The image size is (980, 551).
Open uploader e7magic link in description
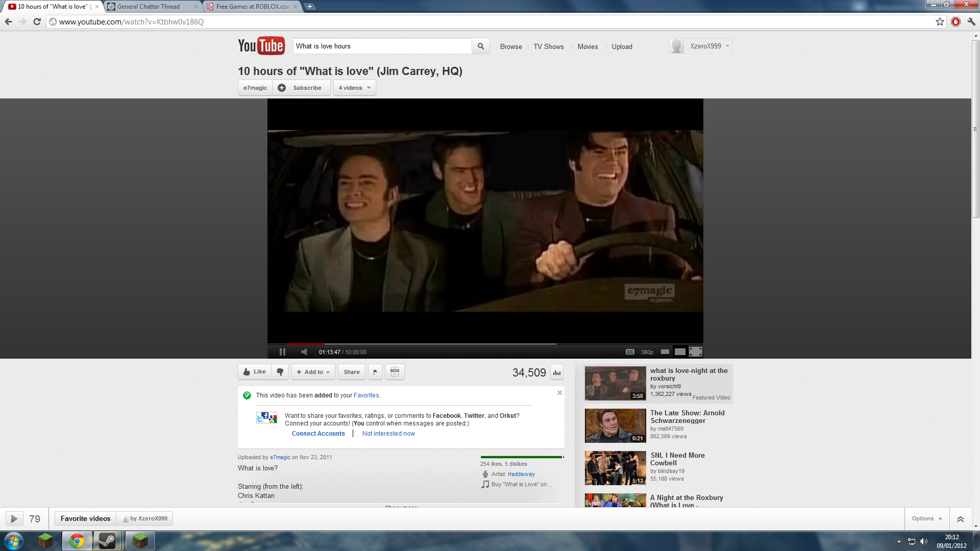280,457
